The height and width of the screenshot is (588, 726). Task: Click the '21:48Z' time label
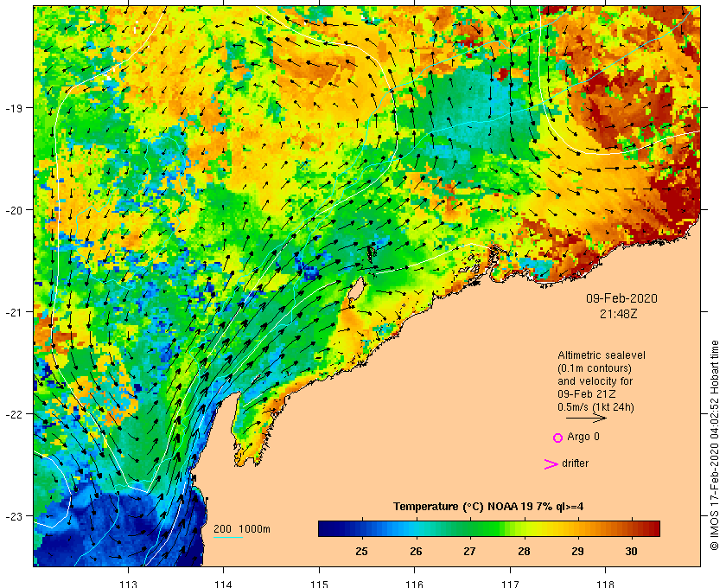click(x=618, y=314)
